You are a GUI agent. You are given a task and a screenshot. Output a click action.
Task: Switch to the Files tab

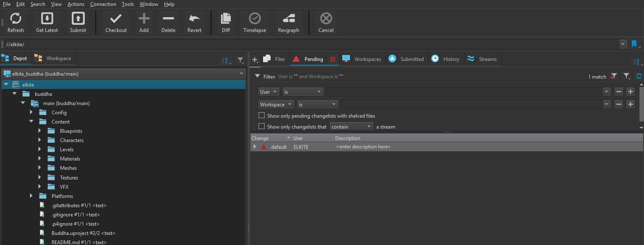click(x=274, y=59)
